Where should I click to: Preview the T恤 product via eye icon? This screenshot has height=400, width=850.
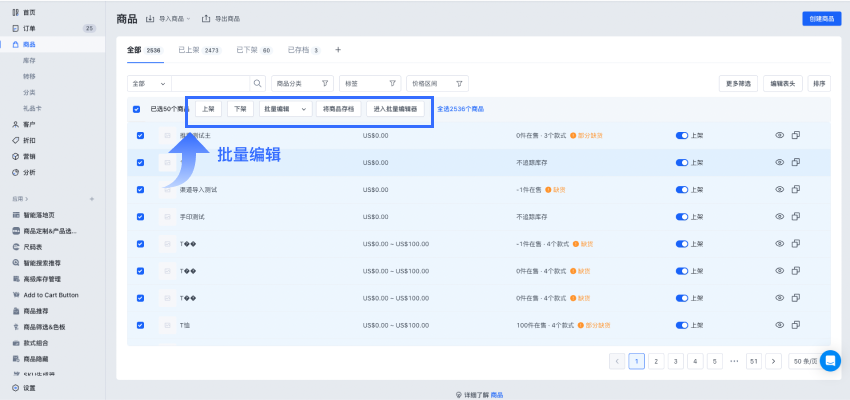pos(780,325)
